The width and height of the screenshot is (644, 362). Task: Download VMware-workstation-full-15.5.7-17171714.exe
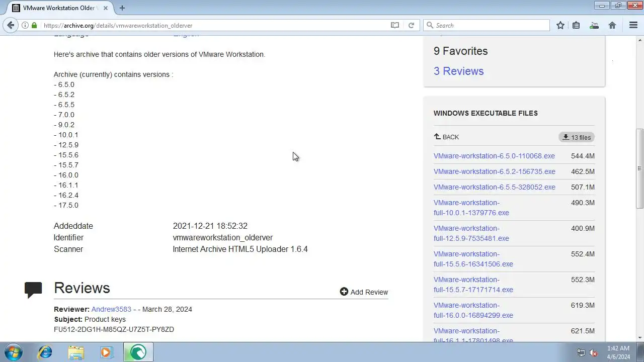click(473, 285)
